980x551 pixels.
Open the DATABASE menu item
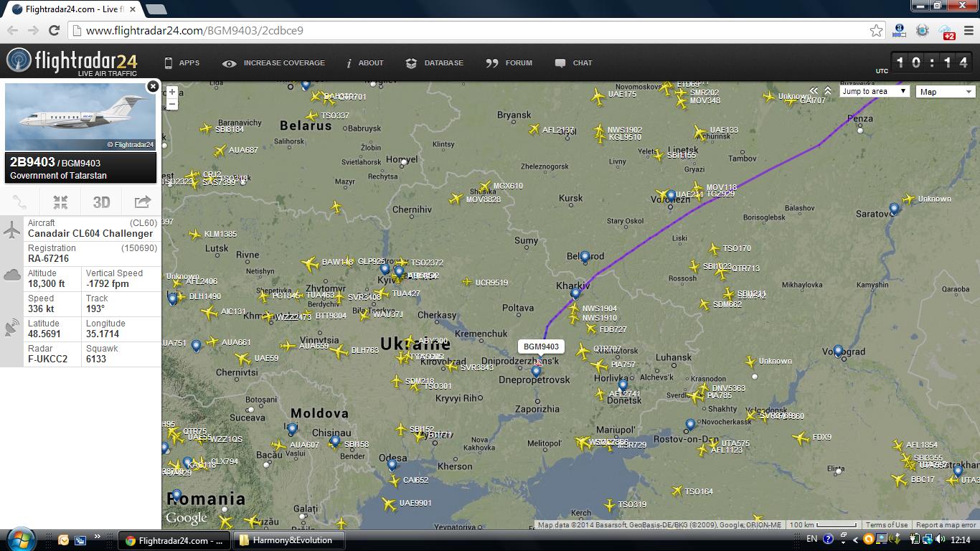coord(435,63)
